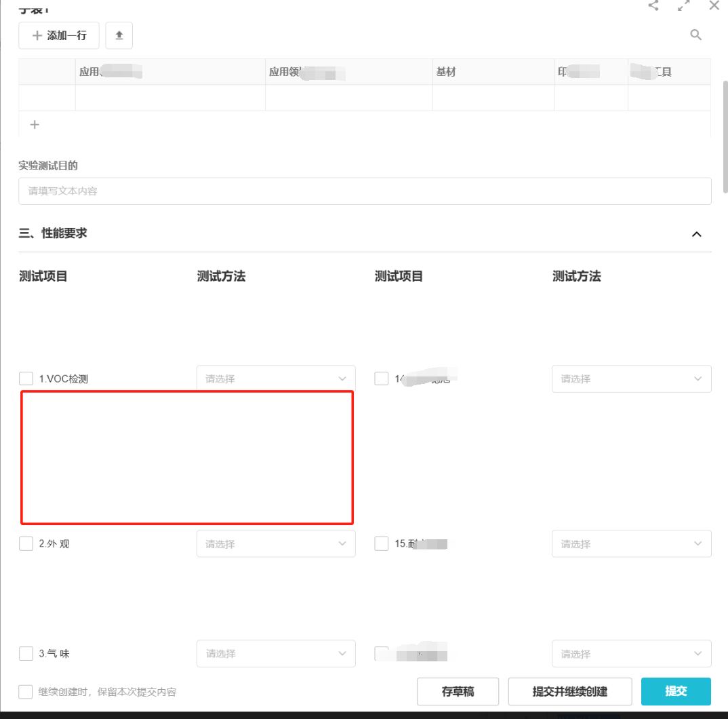This screenshot has height=719, width=728.
Task: Click the 实验测试目的 text input field
Action: click(365, 191)
